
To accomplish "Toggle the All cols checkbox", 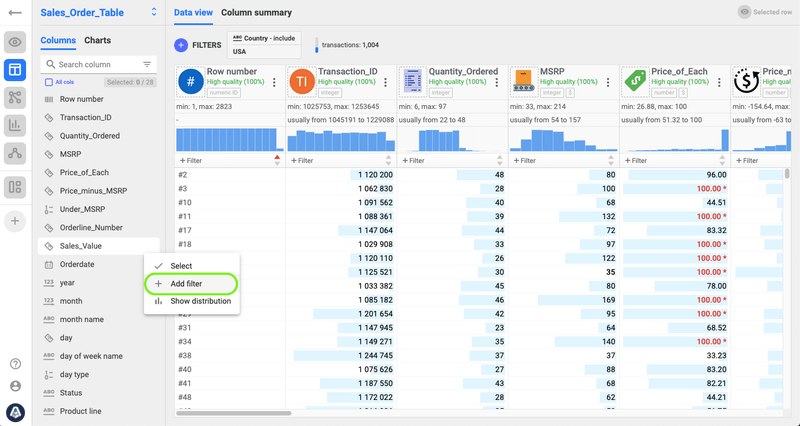I will pos(49,82).
